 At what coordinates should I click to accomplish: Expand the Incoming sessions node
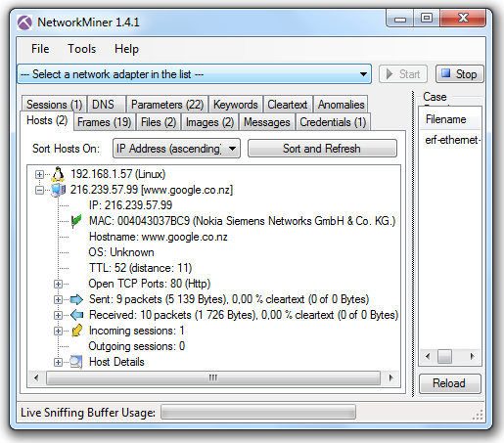[x=58, y=331]
